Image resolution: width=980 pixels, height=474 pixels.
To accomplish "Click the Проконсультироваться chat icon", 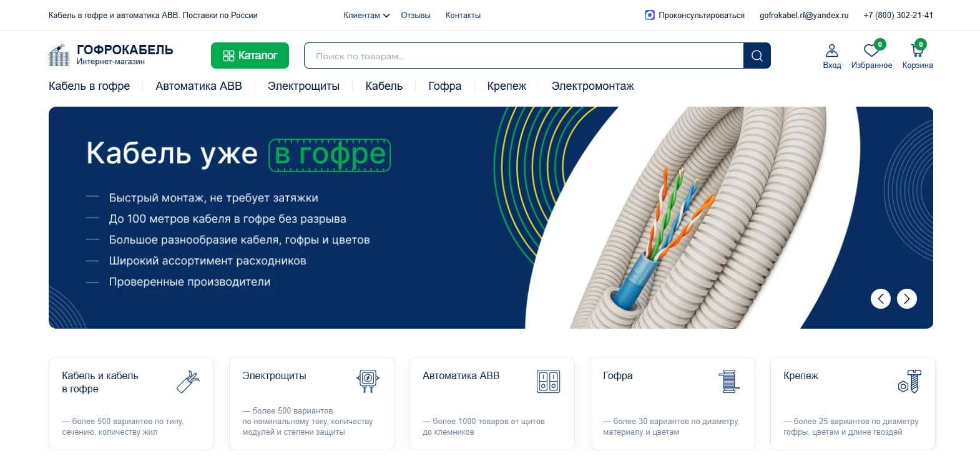I will click(x=649, y=15).
